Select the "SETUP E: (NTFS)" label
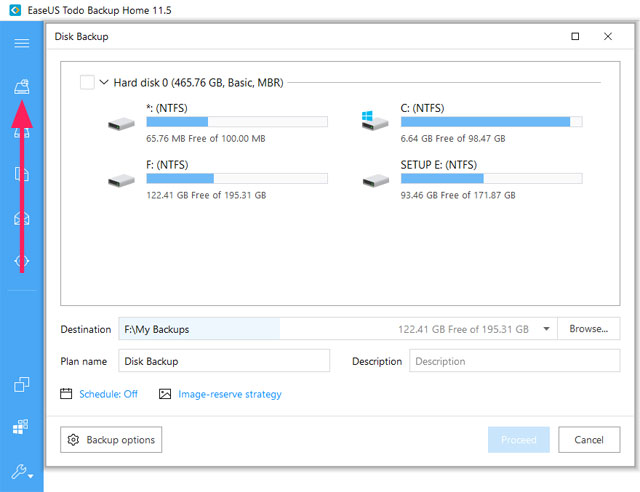Screen dimensions: 640x492 pyautogui.click(x=439, y=165)
